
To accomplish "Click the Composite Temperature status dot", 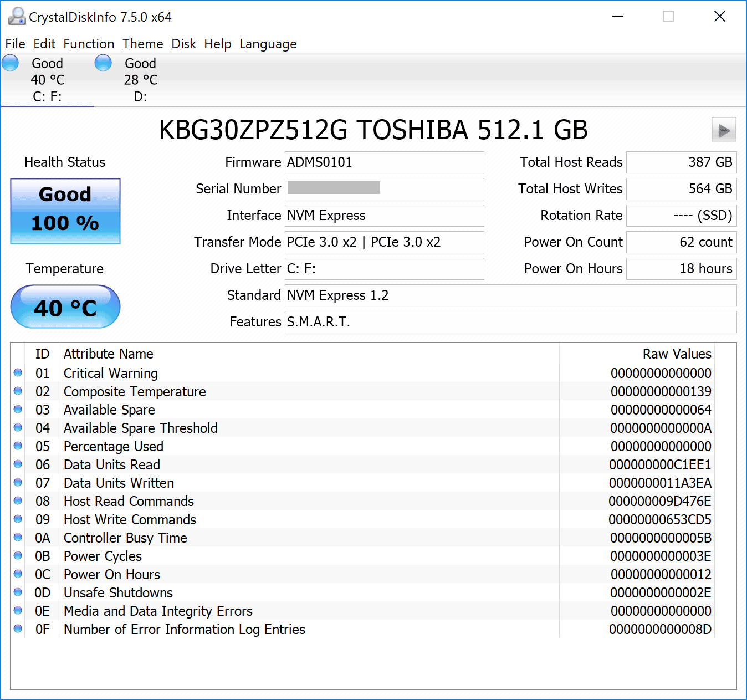I will [x=18, y=391].
